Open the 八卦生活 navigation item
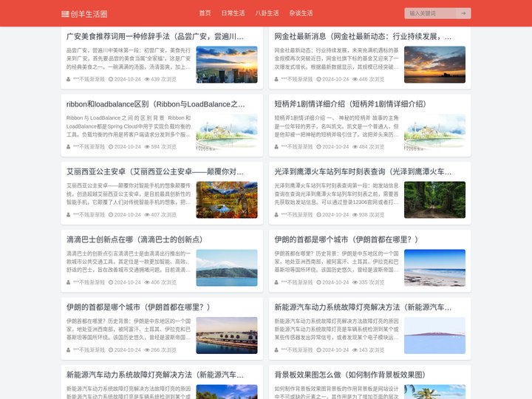 (267, 13)
